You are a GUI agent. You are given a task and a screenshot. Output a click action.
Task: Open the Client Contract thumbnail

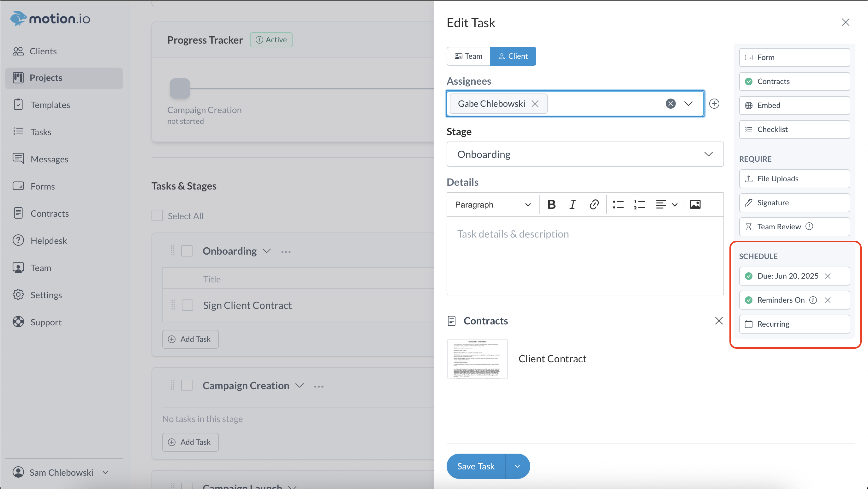coord(477,359)
